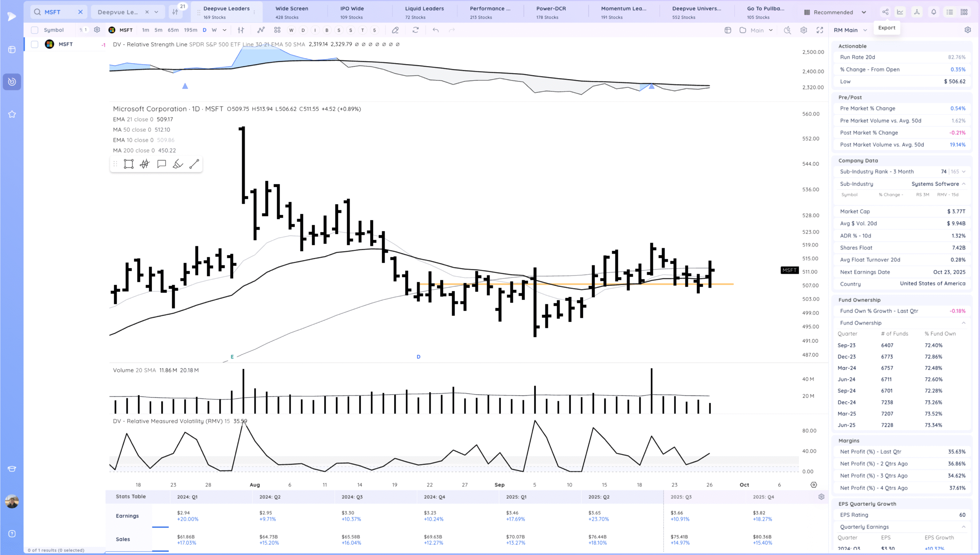Toggle the B circle marker button
The image size is (980, 555).
pyautogui.click(x=327, y=30)
